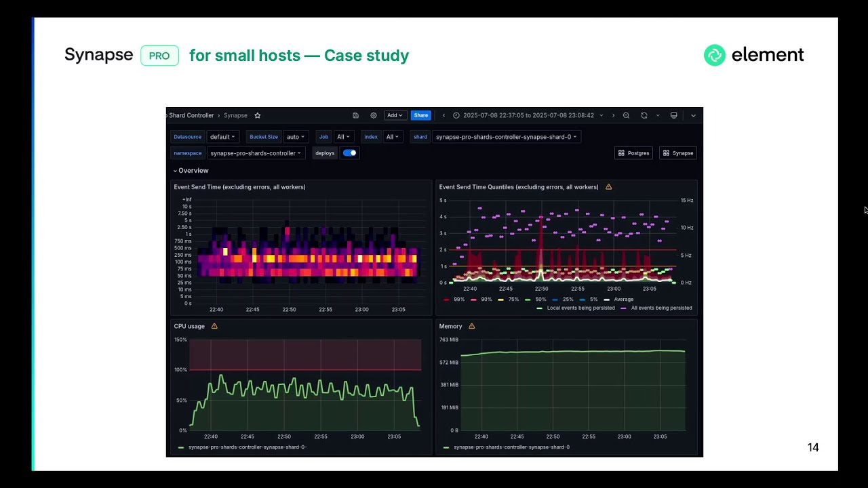Open the shard selection dropdown

pyautogui.click(x=506, y=137)
